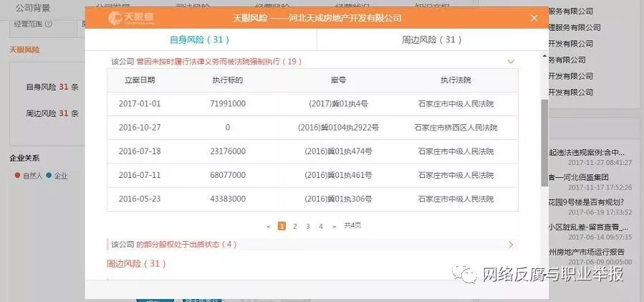The height and width of the screenshot is (302, 644).
Task: Click 自然人 red legend dot
Action: [17, 176]
